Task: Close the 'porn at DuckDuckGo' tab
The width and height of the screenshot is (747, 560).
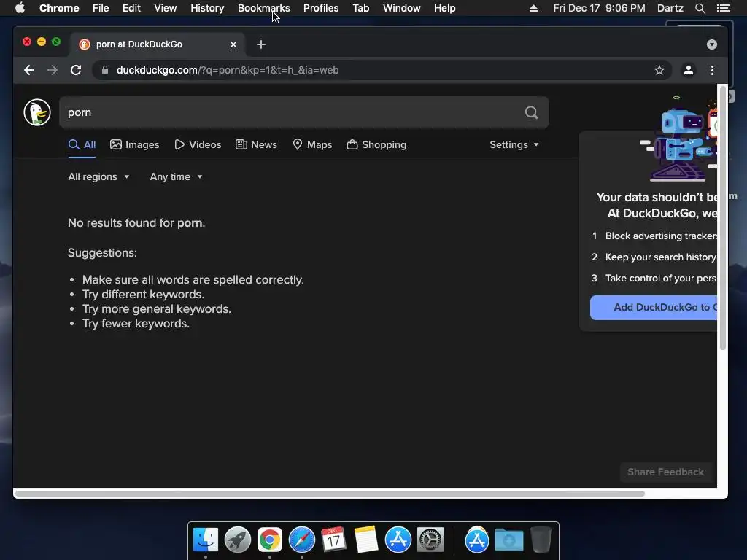Action: (233, 44)
